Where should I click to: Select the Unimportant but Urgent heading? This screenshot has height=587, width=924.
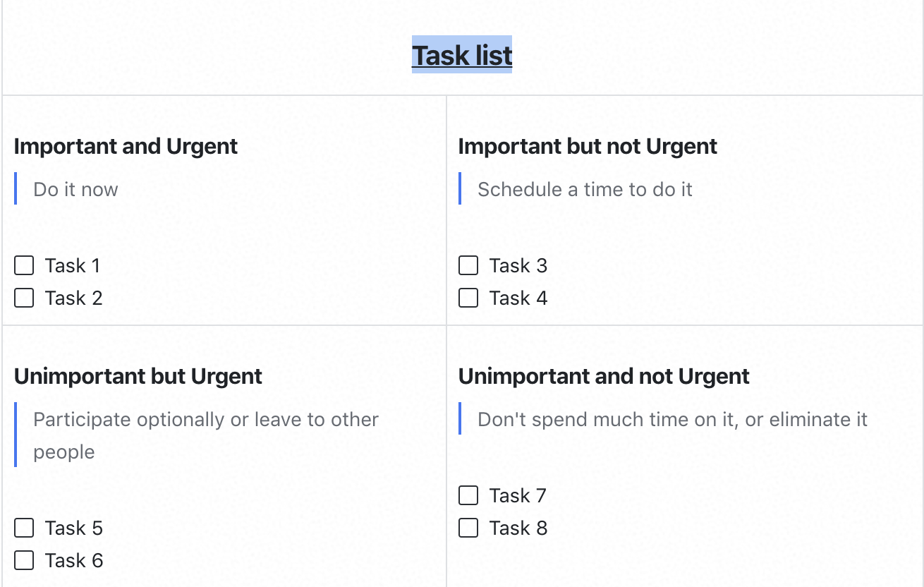pyautogui.click(x=138, y=376)
